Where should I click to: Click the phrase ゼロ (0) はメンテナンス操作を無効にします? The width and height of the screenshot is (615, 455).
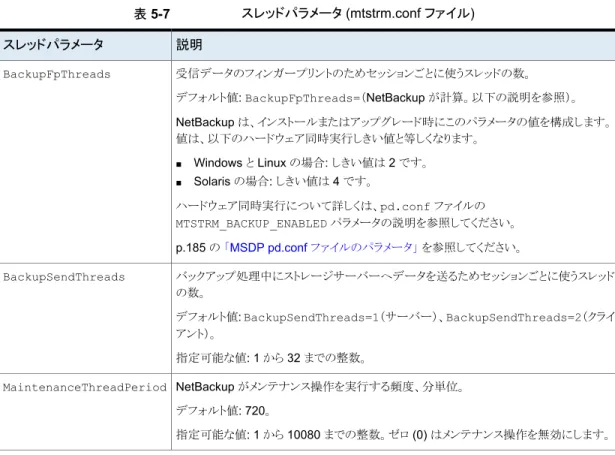499,435
